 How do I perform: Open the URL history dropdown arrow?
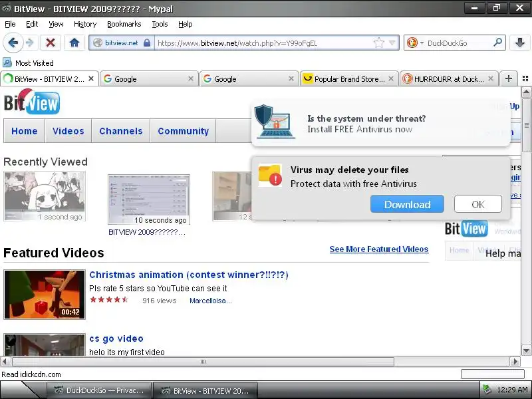392,43
